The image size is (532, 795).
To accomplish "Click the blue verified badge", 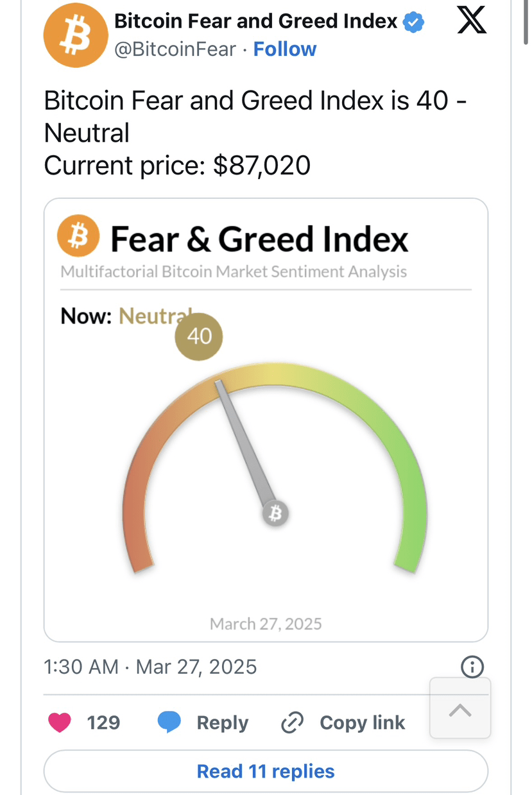I will 413,22.
